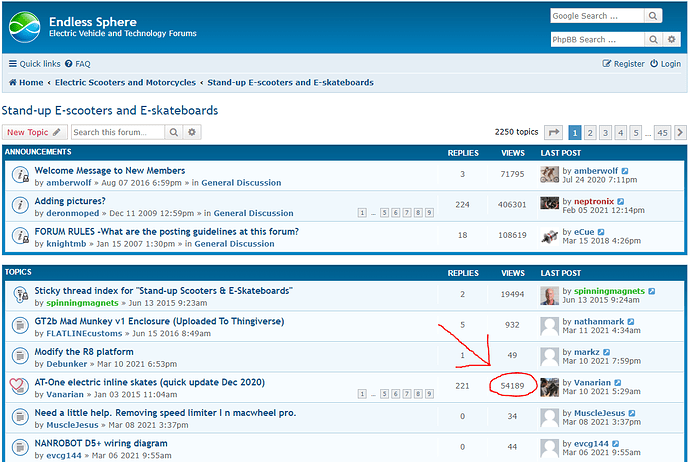Screen dimensions: 690x462
Task: Click the Register link
Action: (x=624, y=64)
